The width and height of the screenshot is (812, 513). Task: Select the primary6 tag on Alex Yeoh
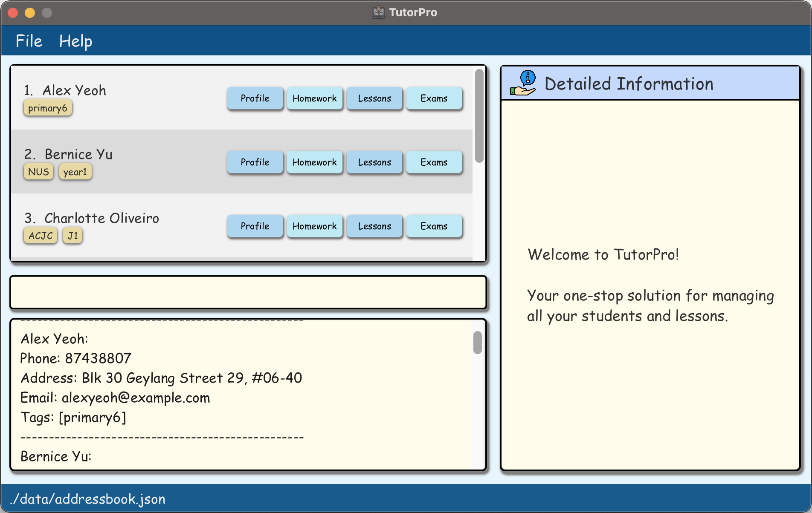48,108
